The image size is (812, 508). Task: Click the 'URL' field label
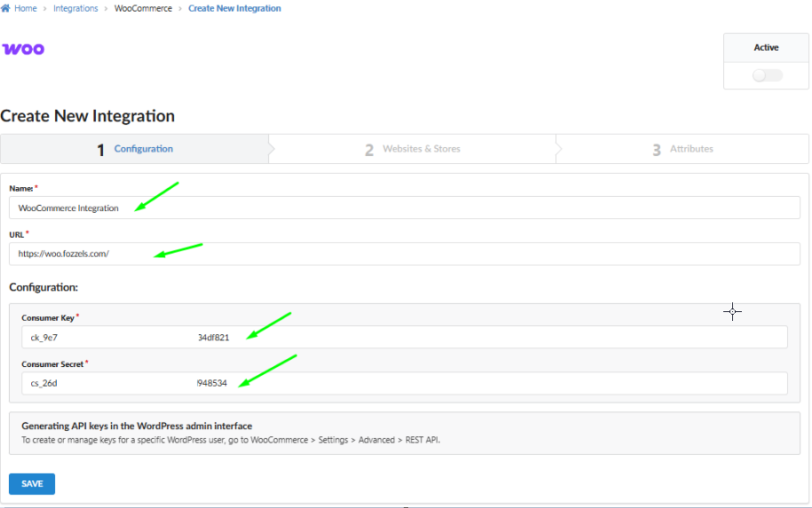pos(17,234)
